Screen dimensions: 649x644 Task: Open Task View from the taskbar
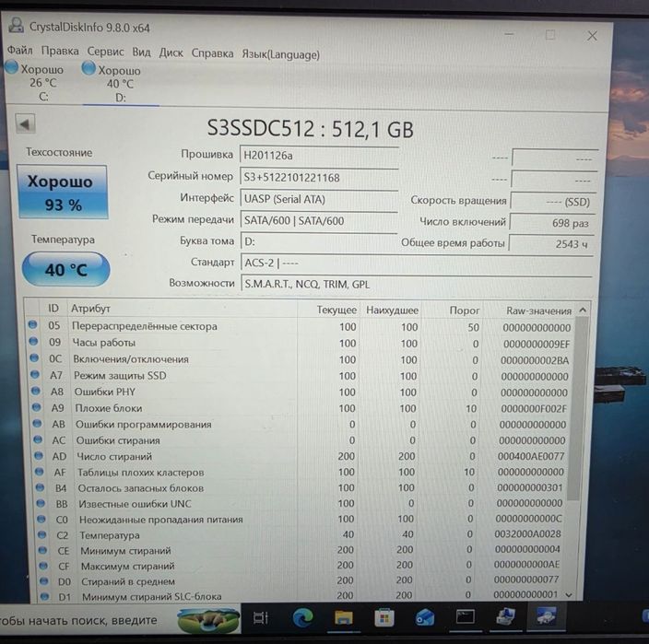pyautogui.click(x=260, y=618)
